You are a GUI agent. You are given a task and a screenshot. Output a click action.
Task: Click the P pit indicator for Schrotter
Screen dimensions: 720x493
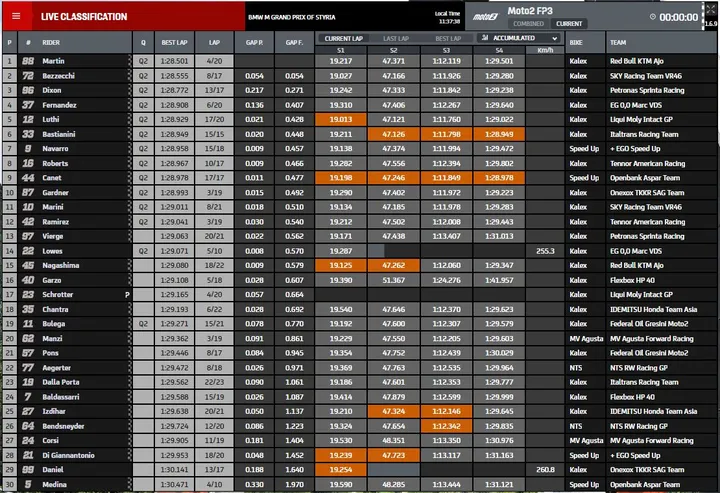(x=127, y=295)
